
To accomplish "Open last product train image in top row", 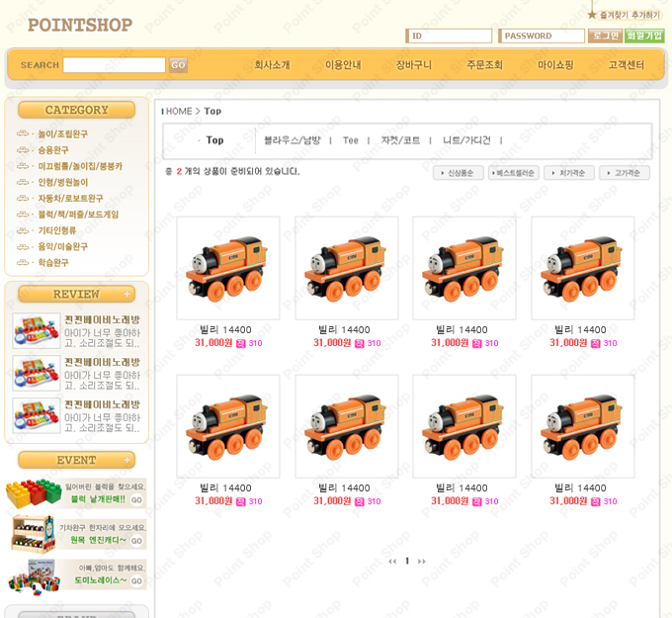I will pyautogui.click(x=583, y=268).
